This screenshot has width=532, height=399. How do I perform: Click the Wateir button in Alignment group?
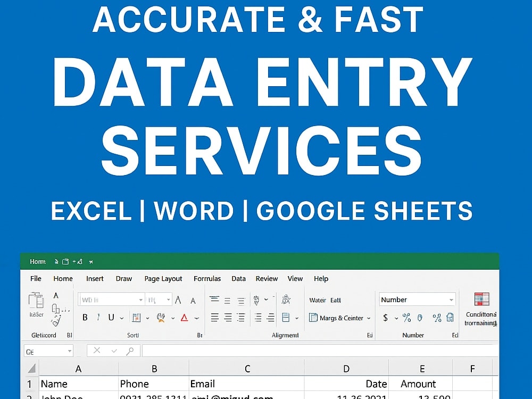coord(318,300)
